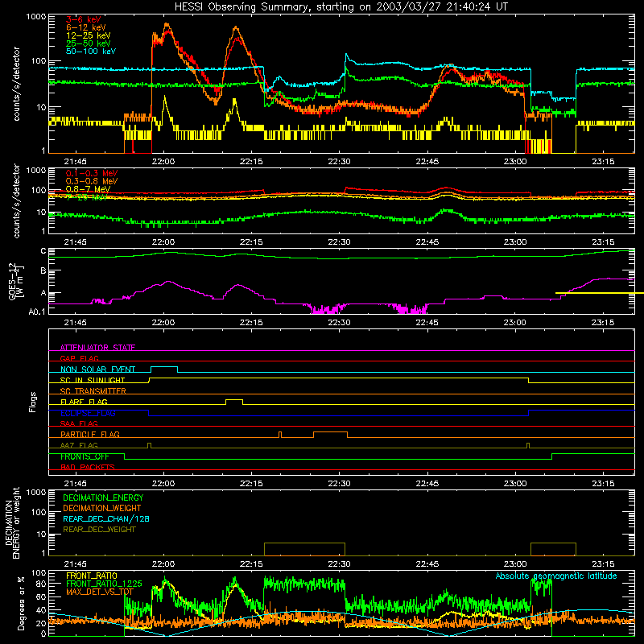Select the 50-100 keV legend label

click(91, 52)
